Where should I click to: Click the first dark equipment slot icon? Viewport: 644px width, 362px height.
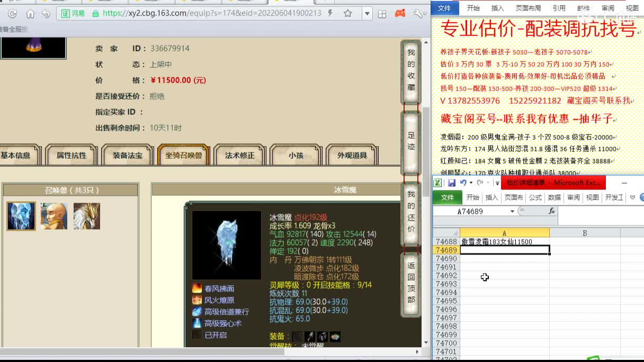(297, 337)
